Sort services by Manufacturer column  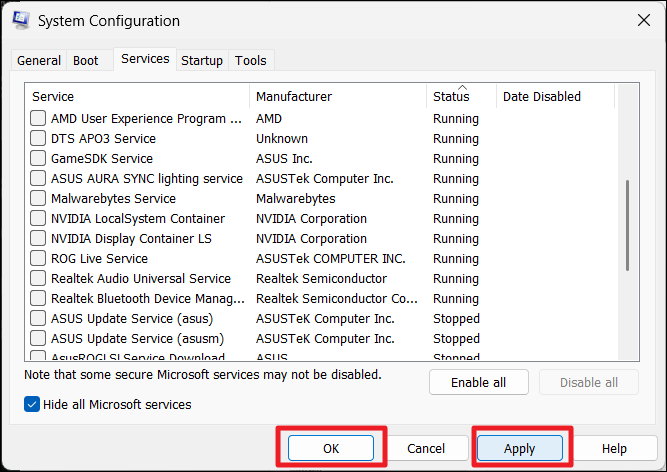294,97
